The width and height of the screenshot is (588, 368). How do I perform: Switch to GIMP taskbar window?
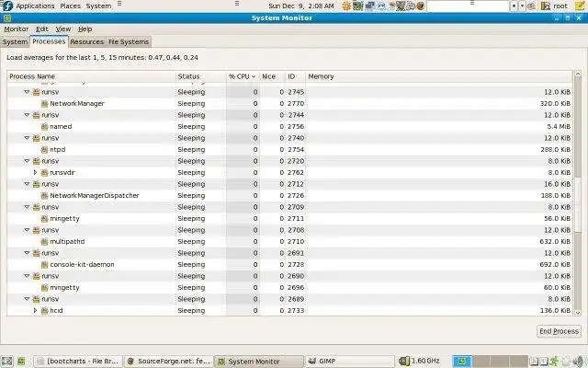(x=349, y=362)
